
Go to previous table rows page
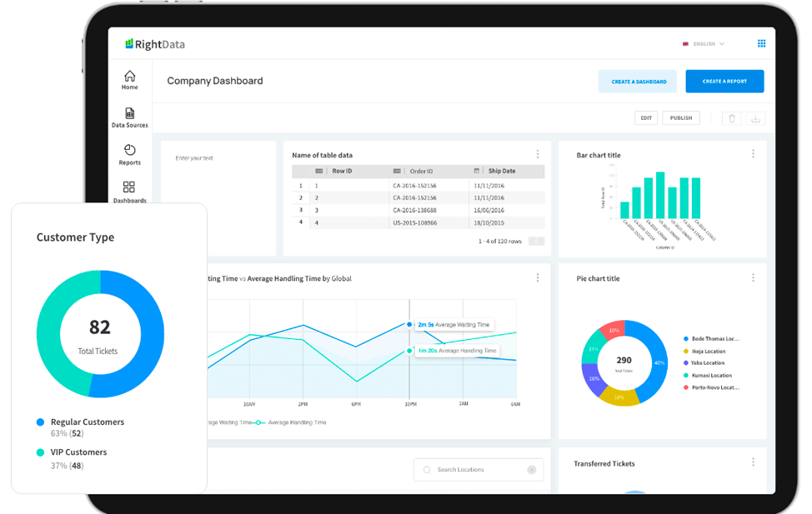[x=532, y=242]
